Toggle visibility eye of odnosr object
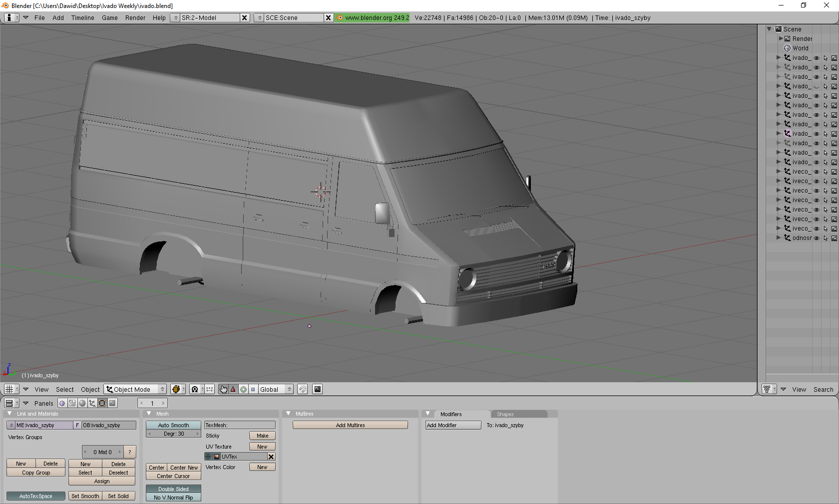 [x=817, y=239]
